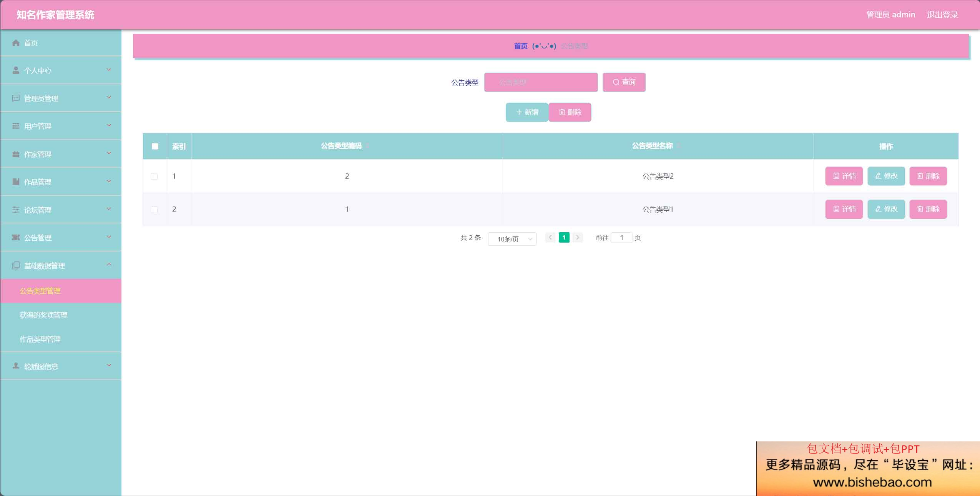Click the magnifier icon in 查询 button
The height and width of the screenshot is (496, 980).
click(x=616, y=82)
